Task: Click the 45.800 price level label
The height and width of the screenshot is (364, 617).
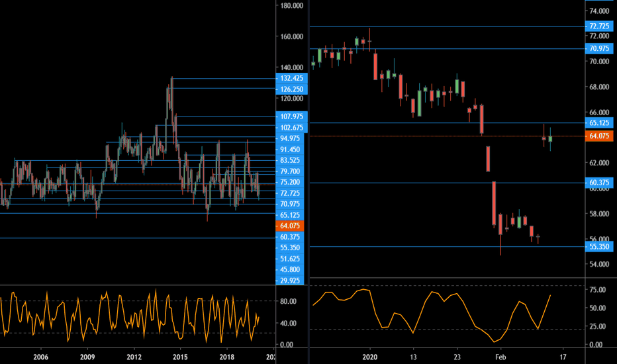Action: click(290, 269)
